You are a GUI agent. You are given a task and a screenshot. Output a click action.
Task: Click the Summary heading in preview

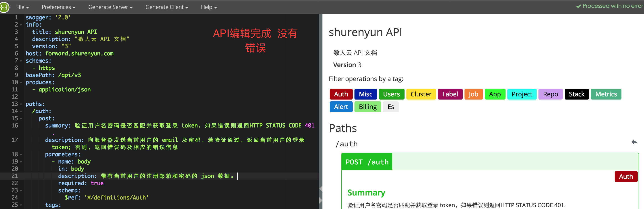click(366, 193)
